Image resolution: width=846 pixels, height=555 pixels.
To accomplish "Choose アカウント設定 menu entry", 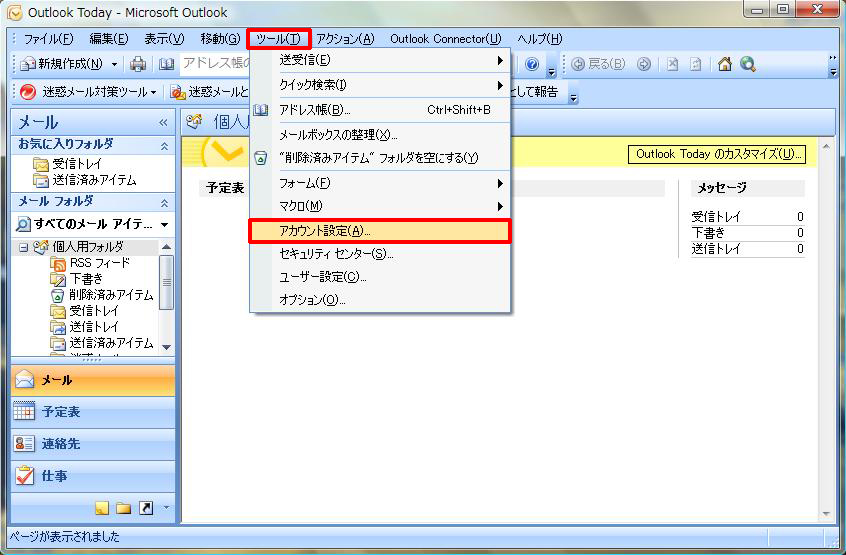I will point(380,231).
